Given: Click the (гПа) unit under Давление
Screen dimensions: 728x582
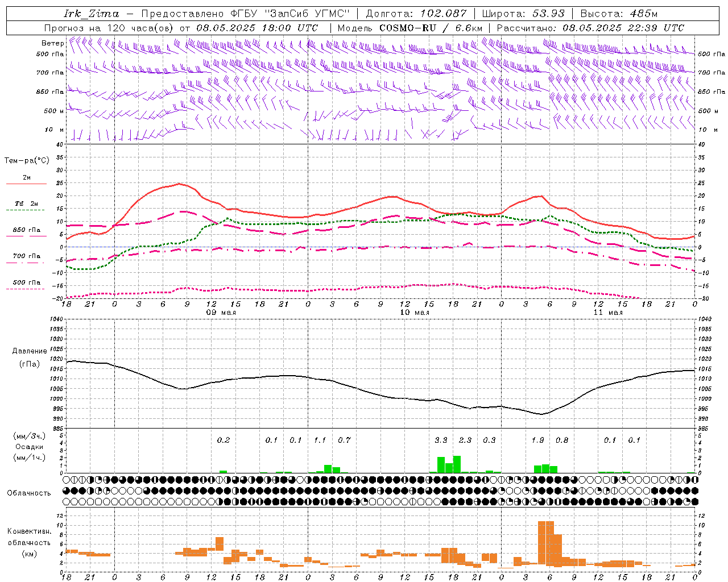Looking at the screenshot, I should [30, 364].
